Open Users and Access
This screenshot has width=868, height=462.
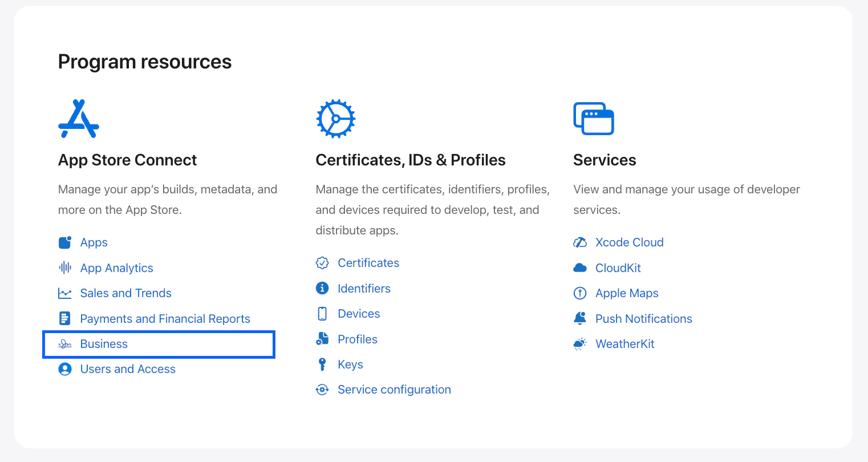128,368
